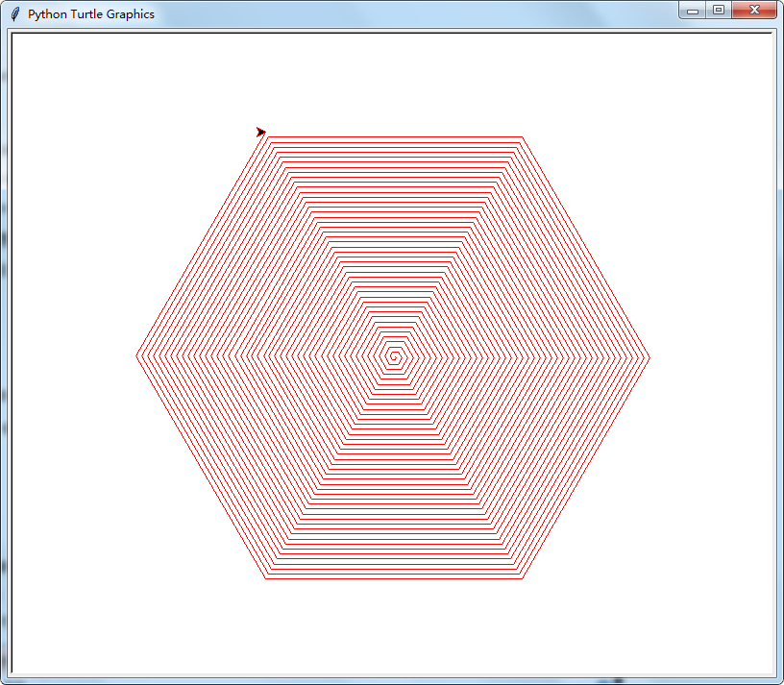This screenshot has height=685, width=784.
Task: Click the Python Turtle Graphics title text
Action: tap(91, 14)
